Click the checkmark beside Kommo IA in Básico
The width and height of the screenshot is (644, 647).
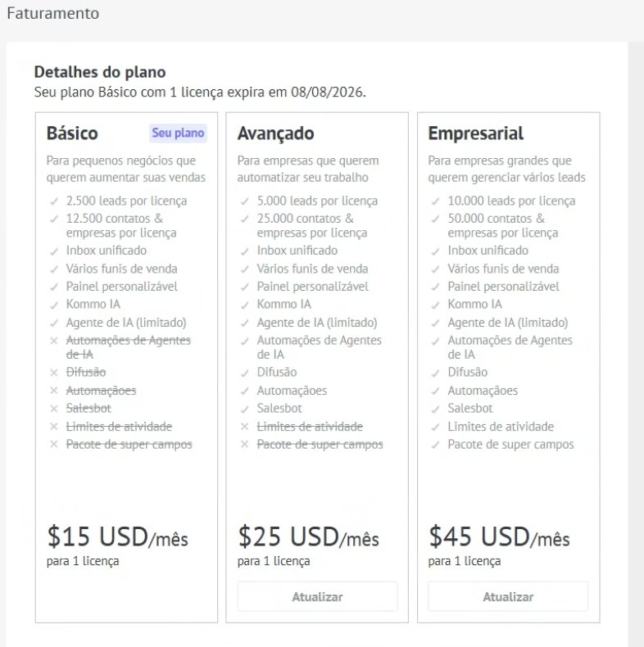pos(54,305)
